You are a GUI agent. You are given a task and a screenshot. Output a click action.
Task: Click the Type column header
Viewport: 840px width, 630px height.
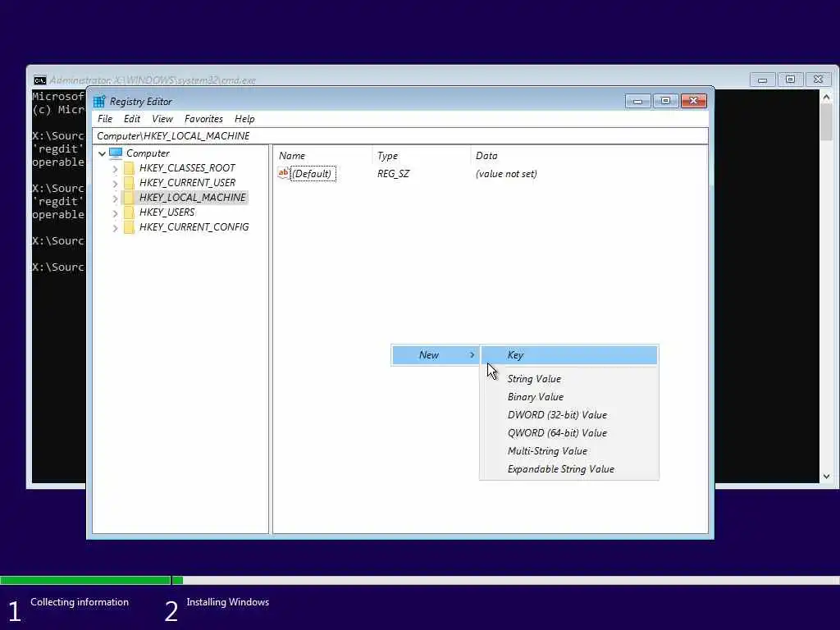(421, 156)
